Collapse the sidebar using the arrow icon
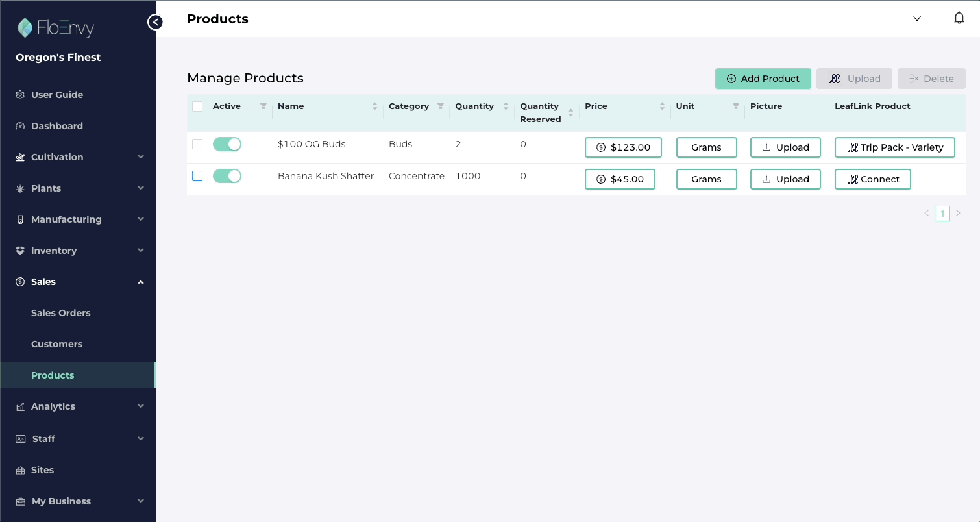This screenshot has height=522, width=980. (x=155, y=21)
